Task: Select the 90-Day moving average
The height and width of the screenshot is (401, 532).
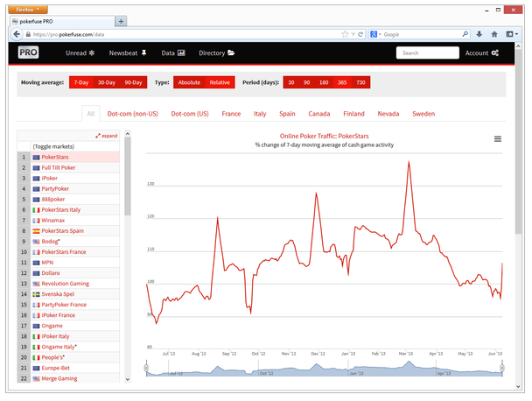Action: pos(133,82)
